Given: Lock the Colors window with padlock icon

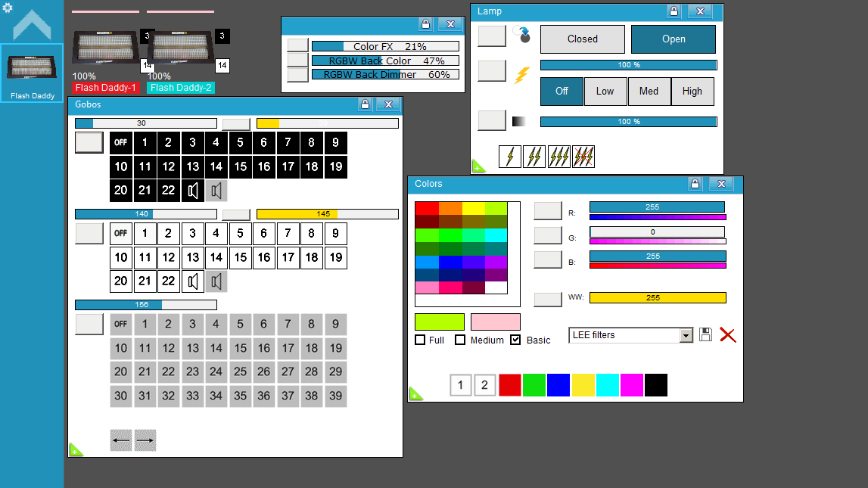Looking at the screenshot, I should tap(695, 184).
